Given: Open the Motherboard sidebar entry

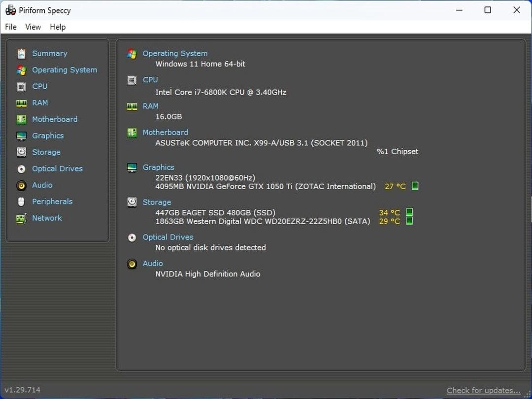Looking at the screenshot, I should tap(55, 119).
